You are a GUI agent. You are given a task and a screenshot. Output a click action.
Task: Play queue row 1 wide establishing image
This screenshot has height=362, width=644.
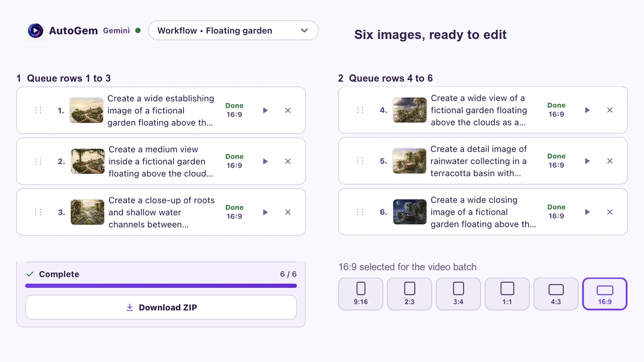[x=265, y=110]
